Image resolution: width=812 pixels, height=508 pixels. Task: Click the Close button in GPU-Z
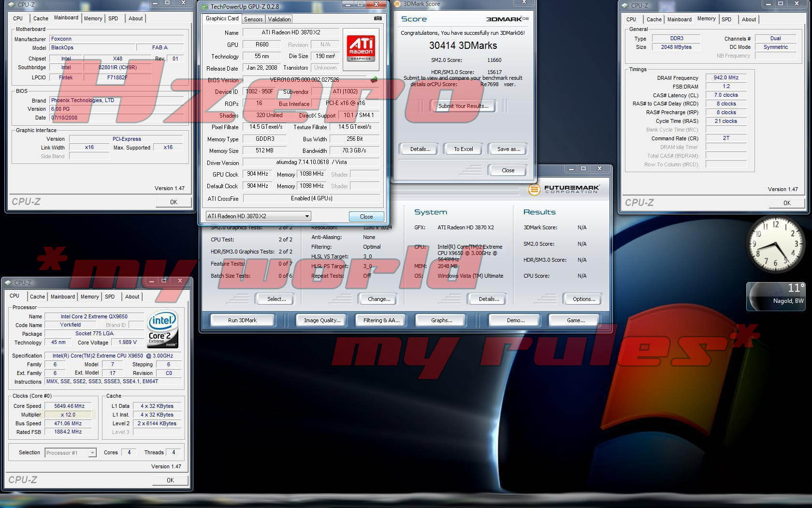(x=366, y=216)
